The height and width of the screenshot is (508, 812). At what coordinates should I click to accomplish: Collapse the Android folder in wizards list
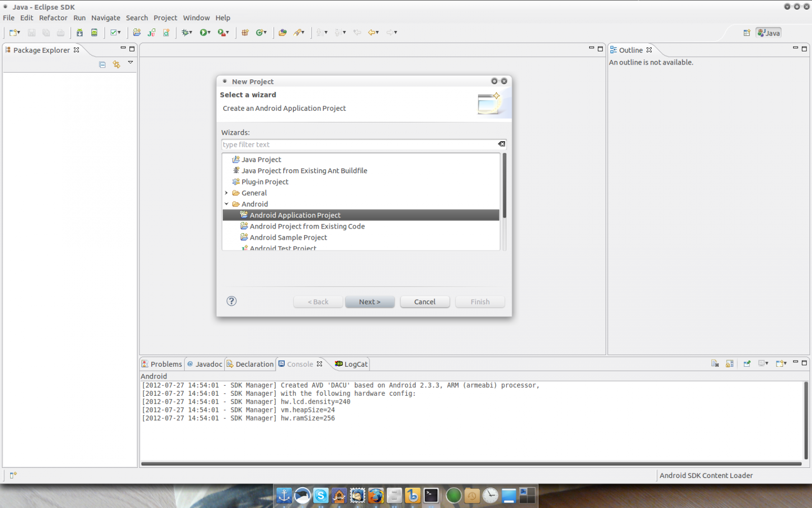click(x=227, y=204)
